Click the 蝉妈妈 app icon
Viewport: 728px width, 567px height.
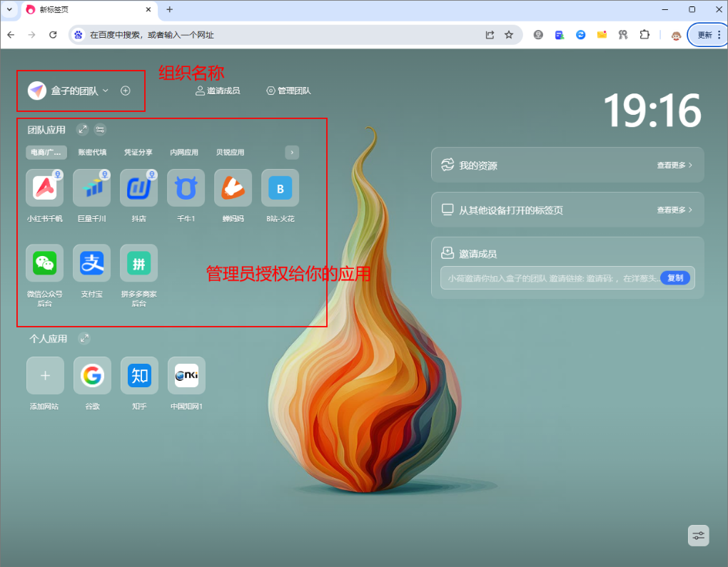click(x=233, y=188)
